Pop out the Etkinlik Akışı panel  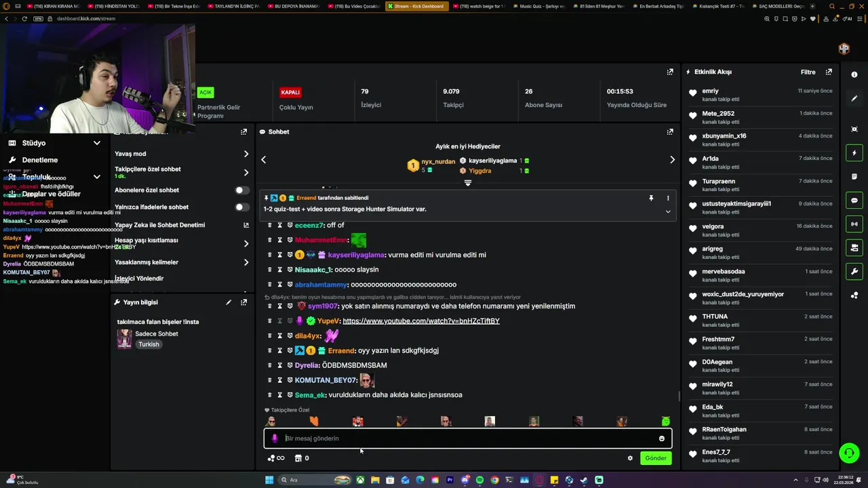[829, 72]
